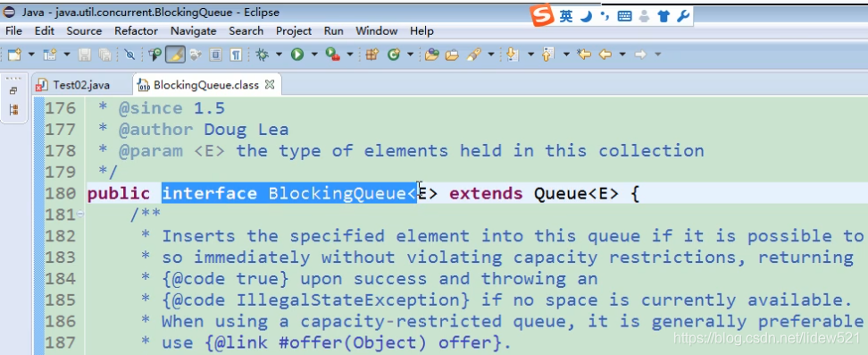
Task: Open the New wizard dropdown arrow
Action: [x=31, y=55]
